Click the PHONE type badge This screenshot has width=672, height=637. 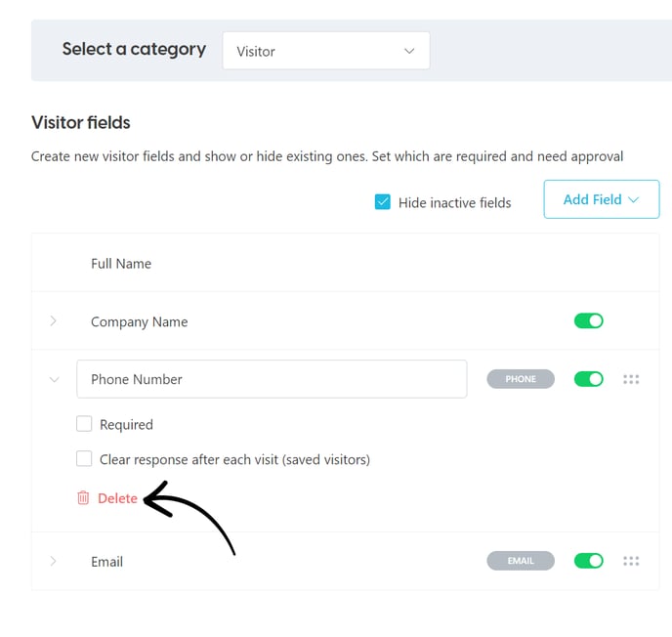521,379
